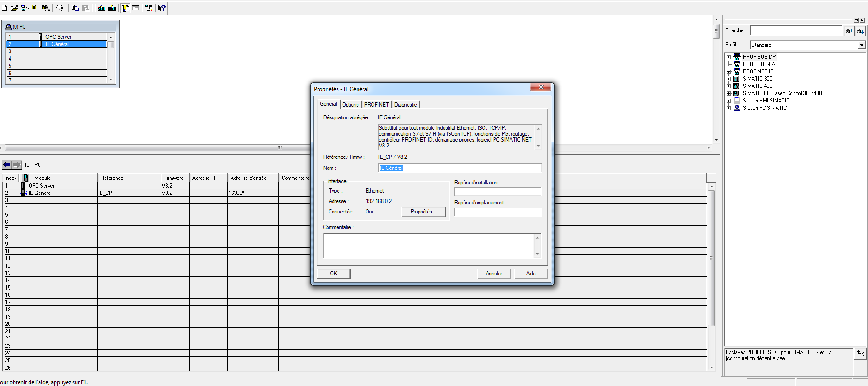Open the Profil dropdown showing Standard
This screenshot has width=868, height=386.
pos(861,45)
